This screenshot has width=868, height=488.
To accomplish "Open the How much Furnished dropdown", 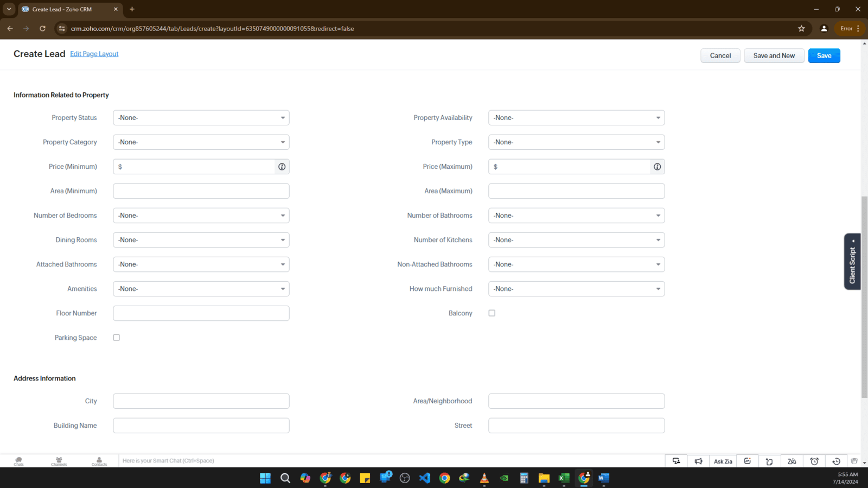I will coord(577,289).
